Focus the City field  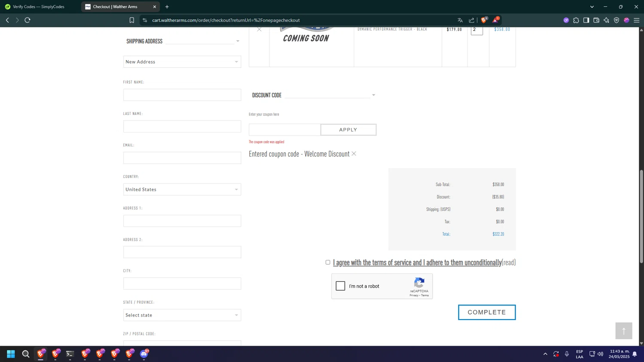[x=182, y=284]
